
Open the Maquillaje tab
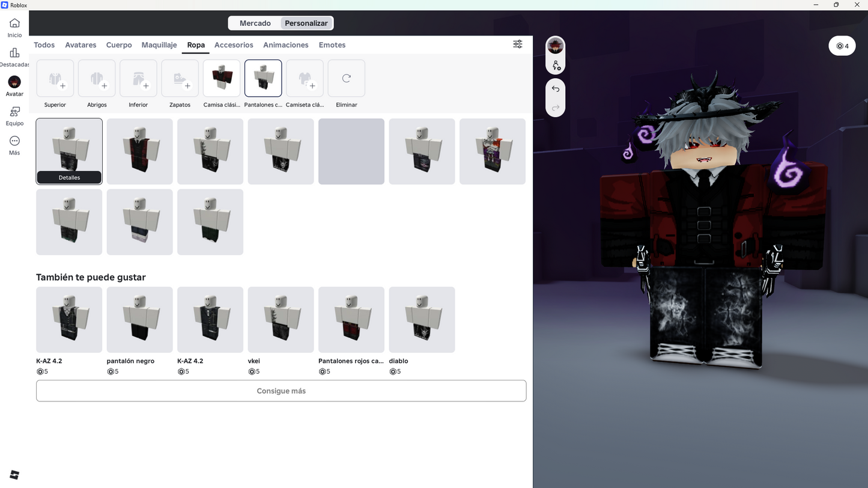[x=159, y=45]
